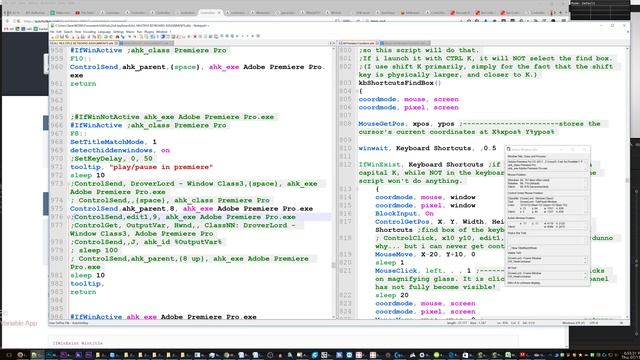The height and width of the screenshot is (360, 640).
Task: Toggle Word Wrap from the toolbar
Action: [152, 36]
